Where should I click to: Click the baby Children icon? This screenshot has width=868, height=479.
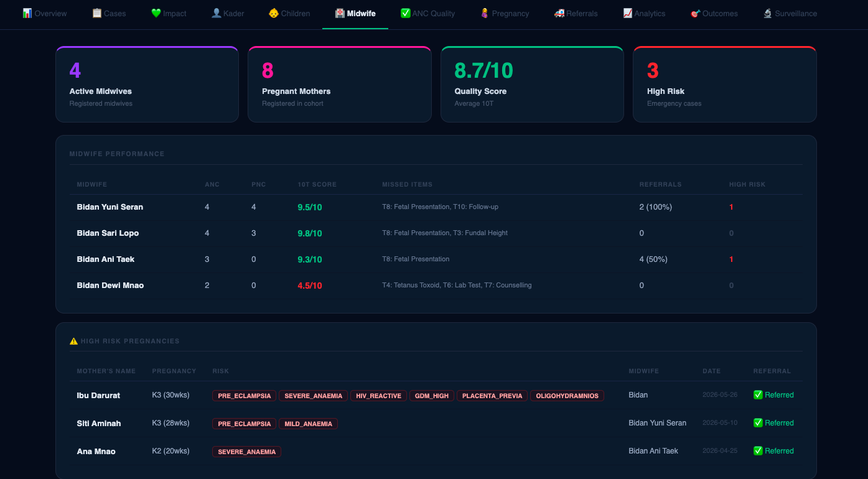point(273,13)
